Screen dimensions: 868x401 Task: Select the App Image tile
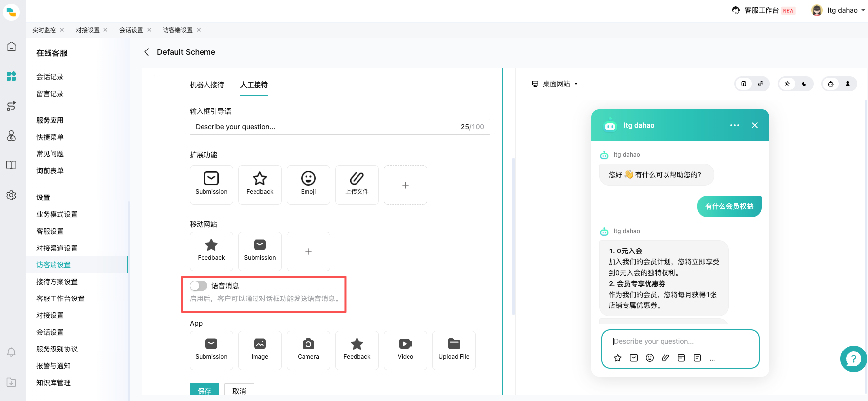(260, 350)
